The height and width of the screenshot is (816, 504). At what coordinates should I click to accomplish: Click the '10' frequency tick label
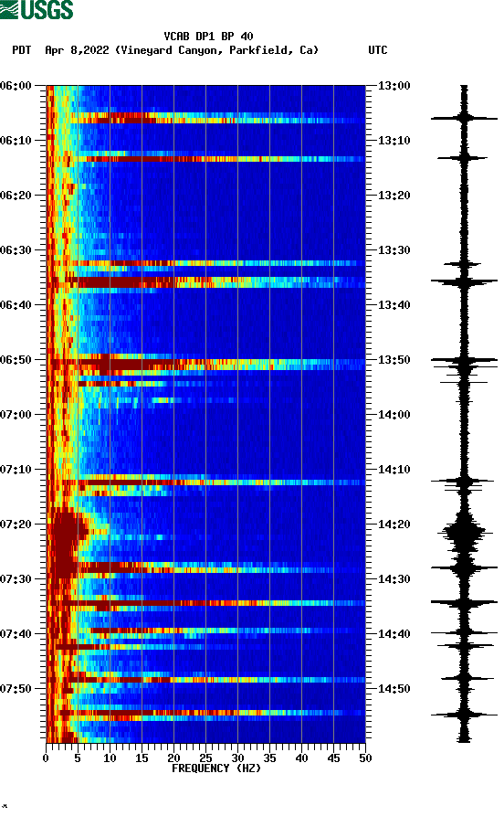(x=110, y=758)
